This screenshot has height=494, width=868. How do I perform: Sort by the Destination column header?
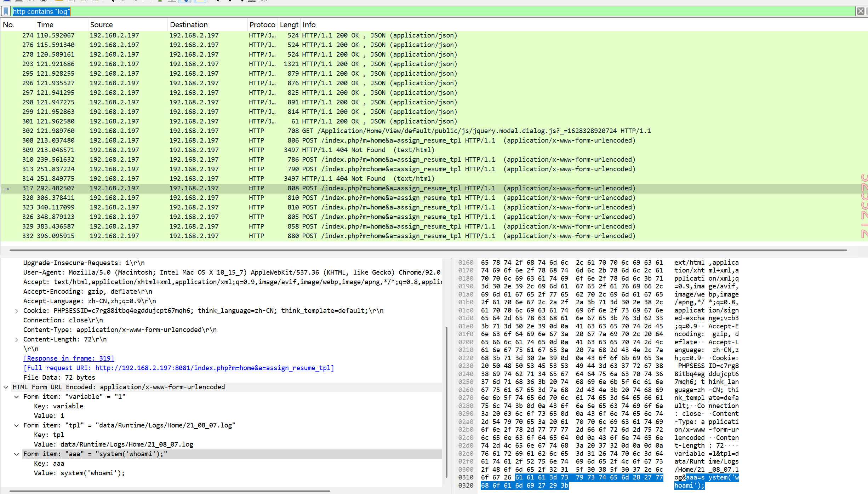(x=189, y=25)
